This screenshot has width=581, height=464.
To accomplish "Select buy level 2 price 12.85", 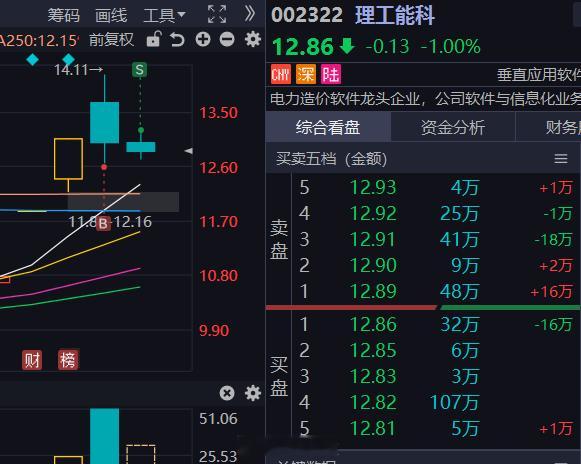I will 373,350.
